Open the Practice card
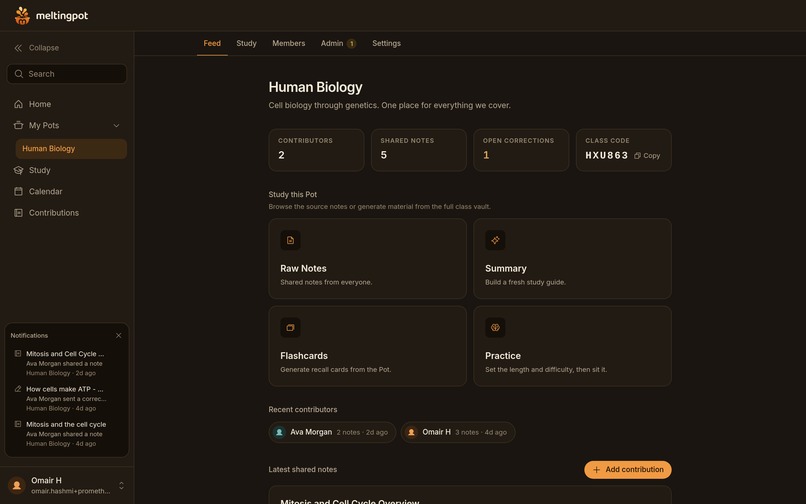This screenshot has width=806, height=504. (572, 346)
